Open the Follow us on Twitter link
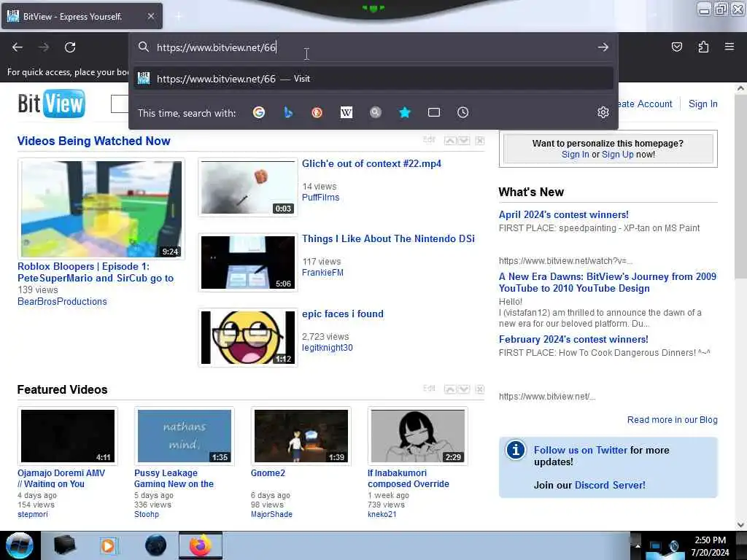Viewport: 747px width, 560px height. point(580,450)
